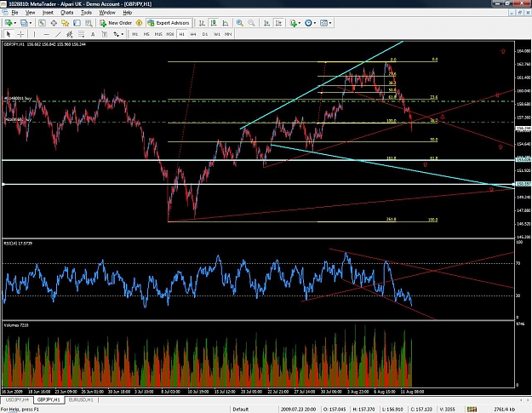Switch to H4 timeframe
The width and height of the screenshot is (532, 413).
coord(193,34)
